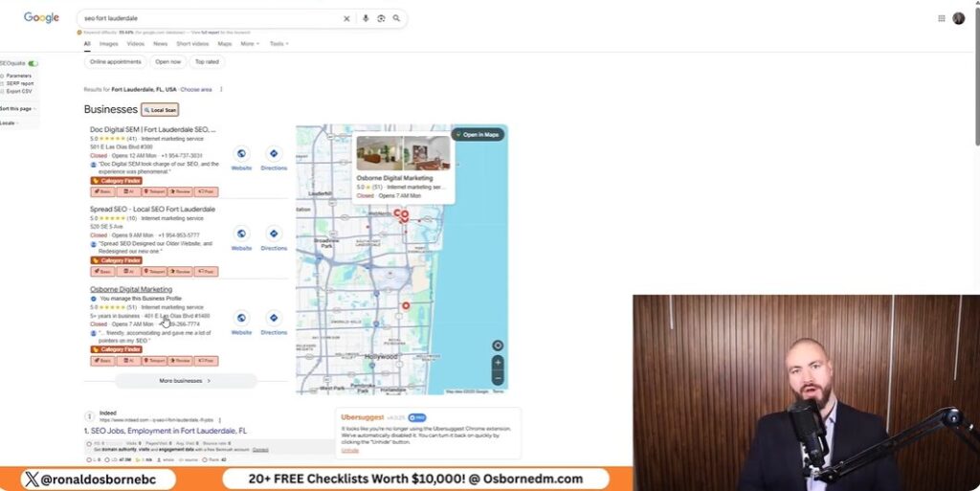Start voice search with the microphone icon
This screenshot has width=980, height=491.
[x=366, y=19]
